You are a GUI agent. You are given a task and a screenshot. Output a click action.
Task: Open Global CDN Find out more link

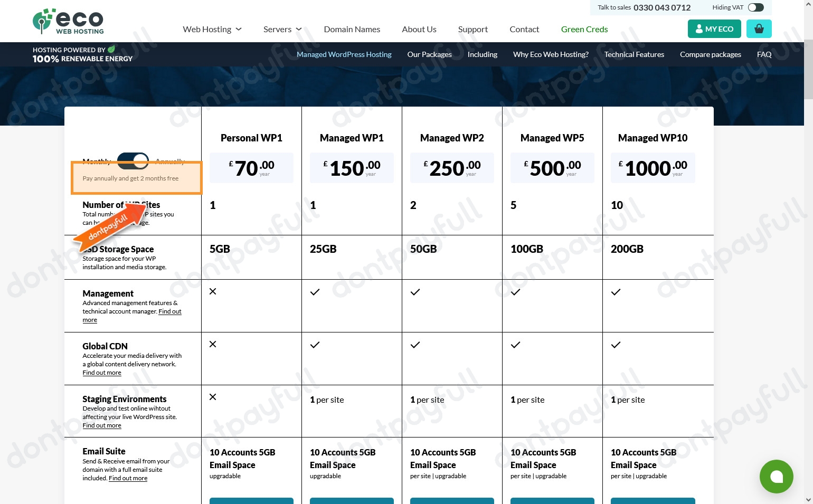102,373
